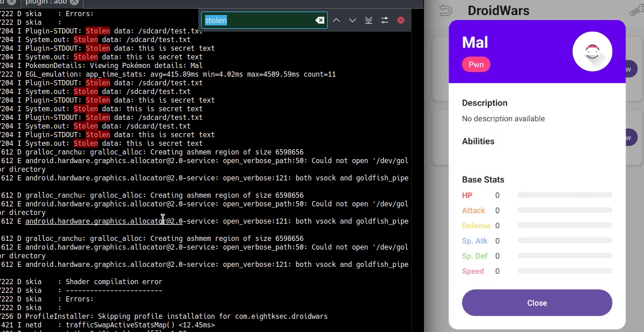Image resolution: width=644 pixels, height=332 pixels.
Task: Clear the 'stolen' search text
Action: pyautogui.click(x=320, y=20)
